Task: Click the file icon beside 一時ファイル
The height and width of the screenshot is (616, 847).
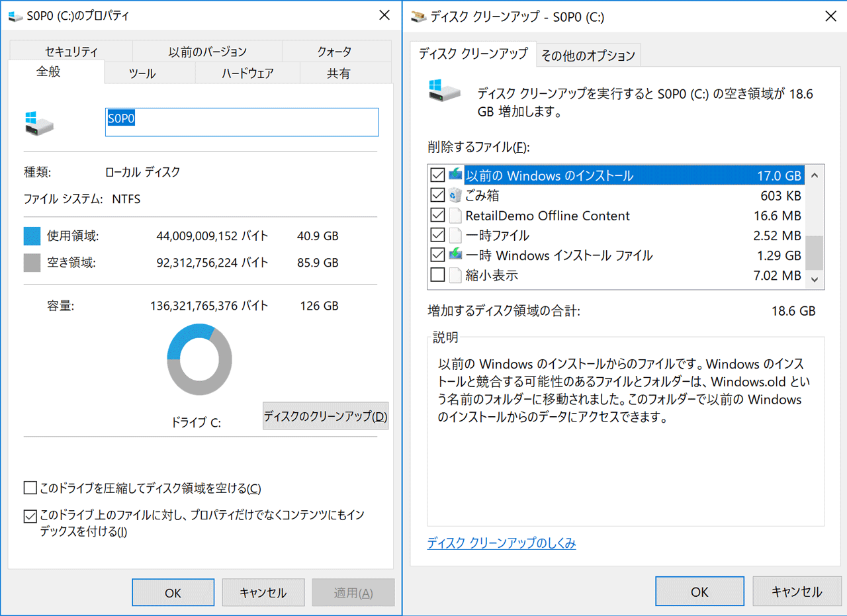Action: [455, 235]
